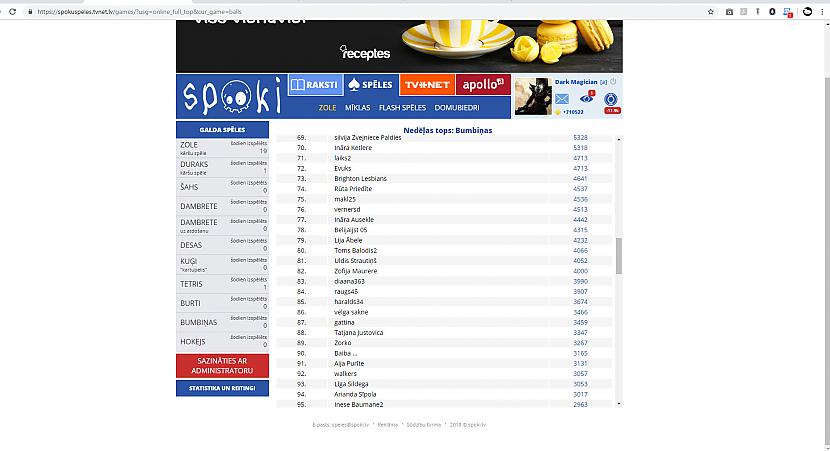Open the mail envelope icon
Viewport: 830px width, 451px height.
pyautogui.click(x=562, y=98)
